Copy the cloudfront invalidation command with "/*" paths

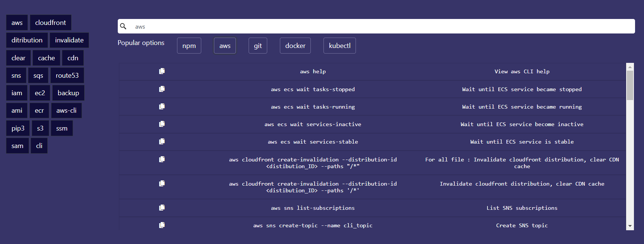(x=162, y=159)
